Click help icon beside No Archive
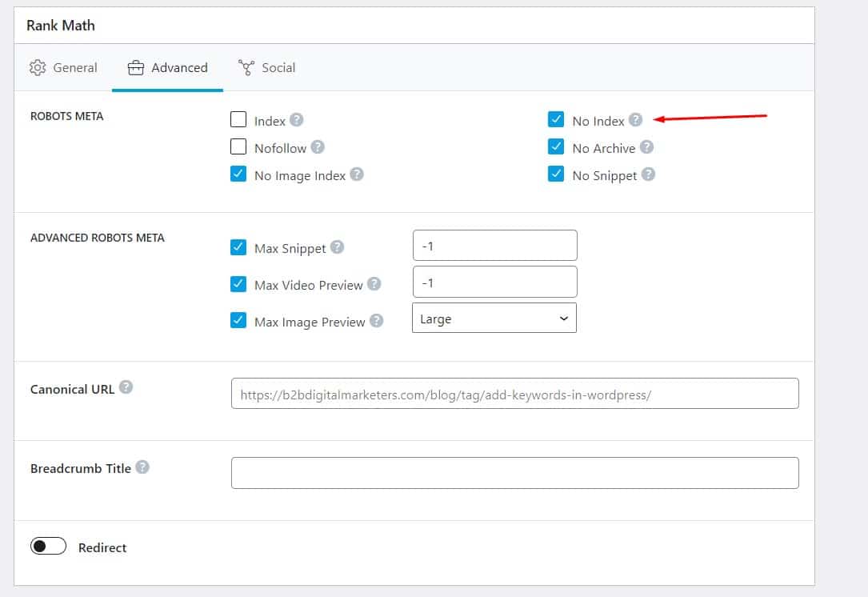868x597 pixels. pyautogui.click(x=646, y=146)
